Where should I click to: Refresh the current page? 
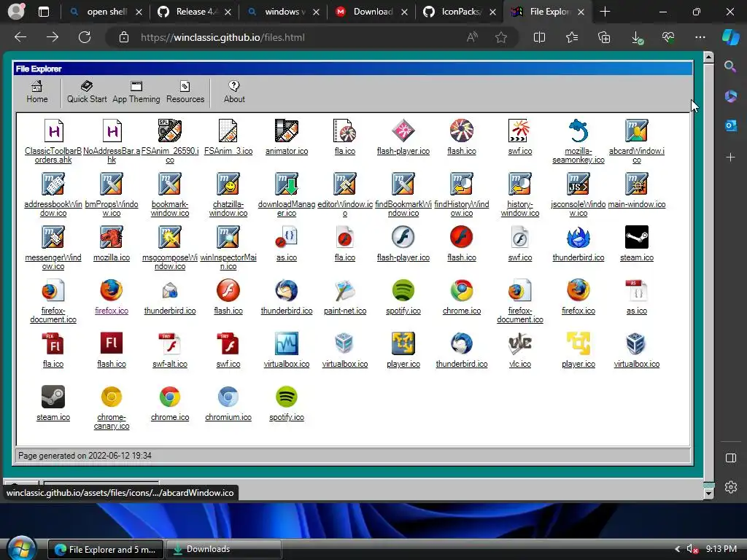pos(85,37)
